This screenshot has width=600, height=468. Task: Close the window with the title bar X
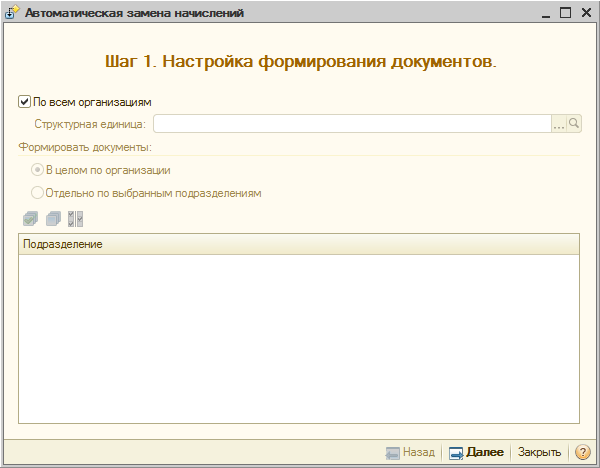pos(585,13)
